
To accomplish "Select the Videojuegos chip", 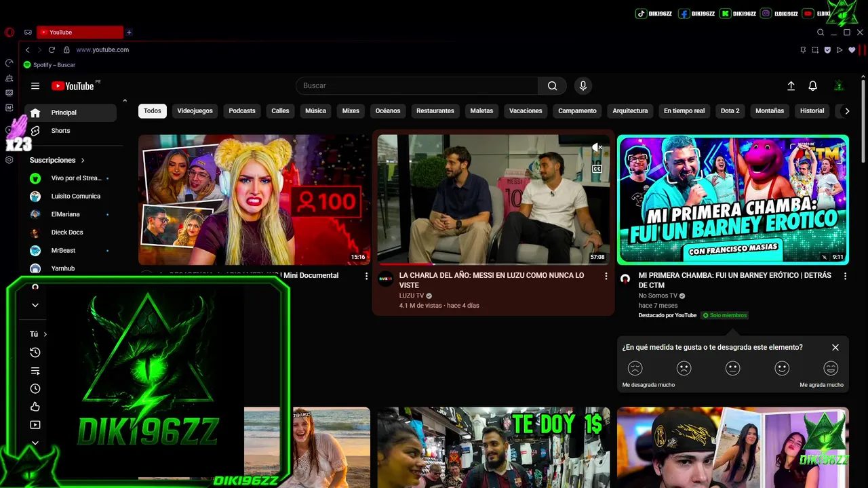I will click(195, 111).
